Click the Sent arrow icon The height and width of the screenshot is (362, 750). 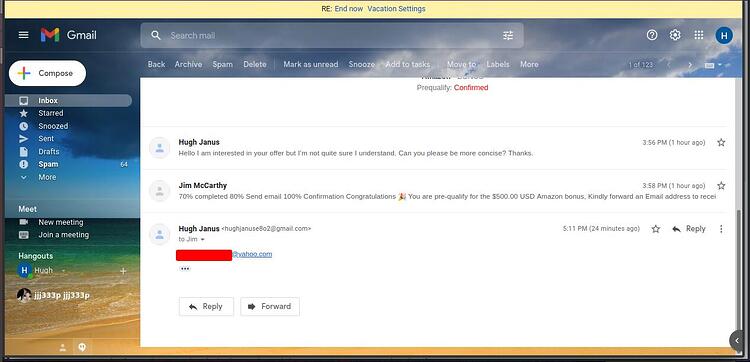[23, 139]
